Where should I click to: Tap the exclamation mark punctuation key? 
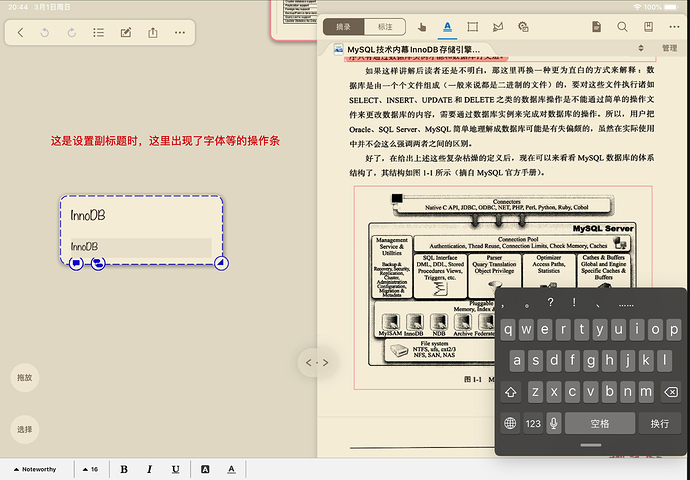[574, 303]
